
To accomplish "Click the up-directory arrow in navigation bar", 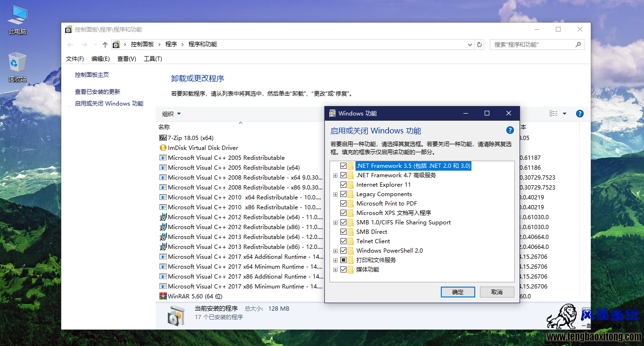I will pyautogui.click(x=105, y=45).
